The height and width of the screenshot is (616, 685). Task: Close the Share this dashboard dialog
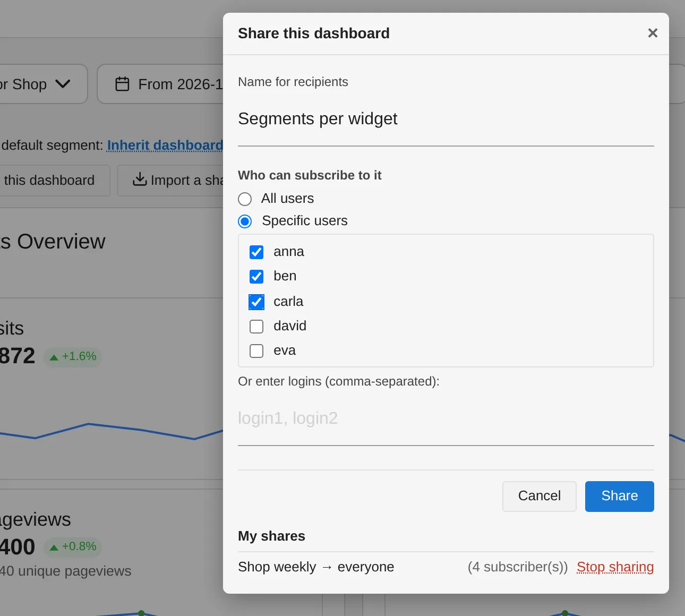point(653,33)
